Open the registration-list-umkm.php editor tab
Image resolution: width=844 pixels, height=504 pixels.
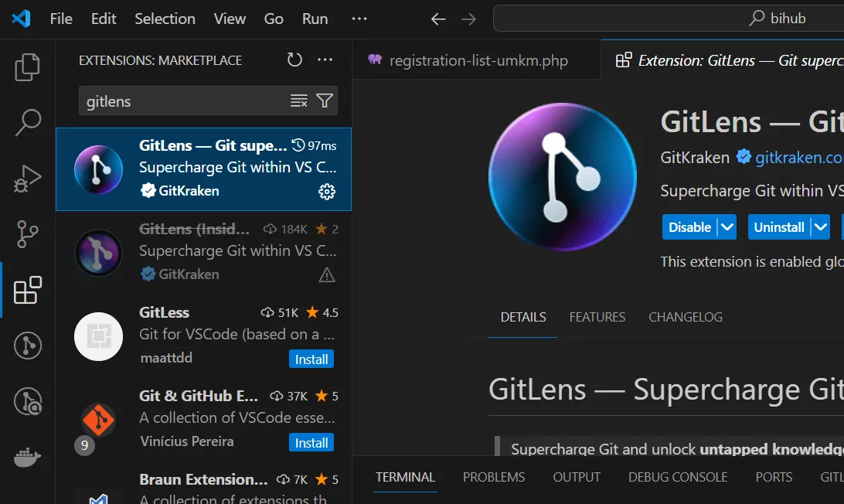click(478, 60)
